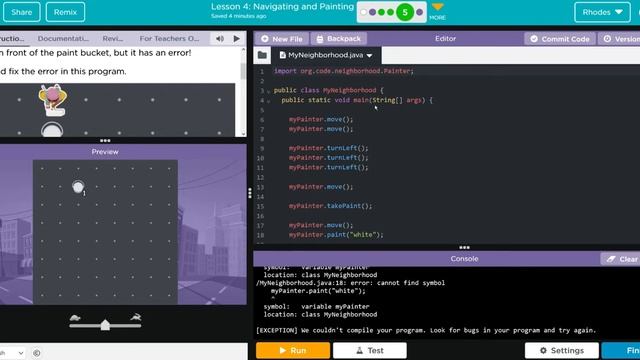Toggle the file browser folder icon
Screen dimensions: 640x360
tap(262, 55)
